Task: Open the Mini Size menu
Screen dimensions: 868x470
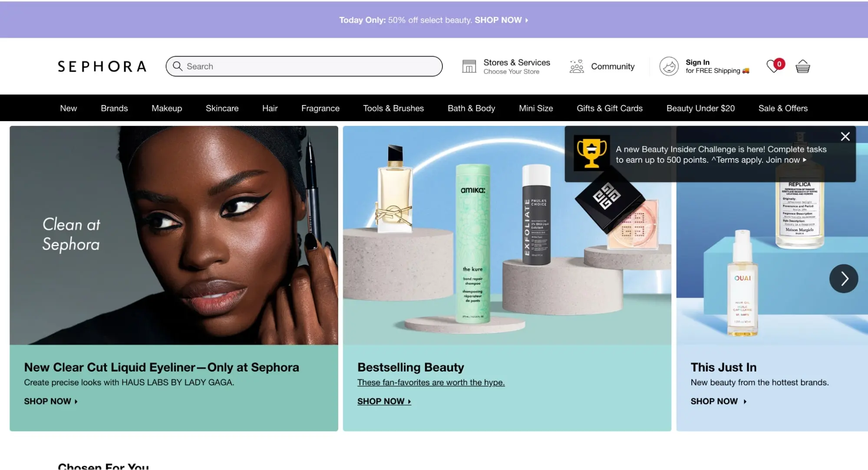Action: pyautogui.click(x=536, y=108)
